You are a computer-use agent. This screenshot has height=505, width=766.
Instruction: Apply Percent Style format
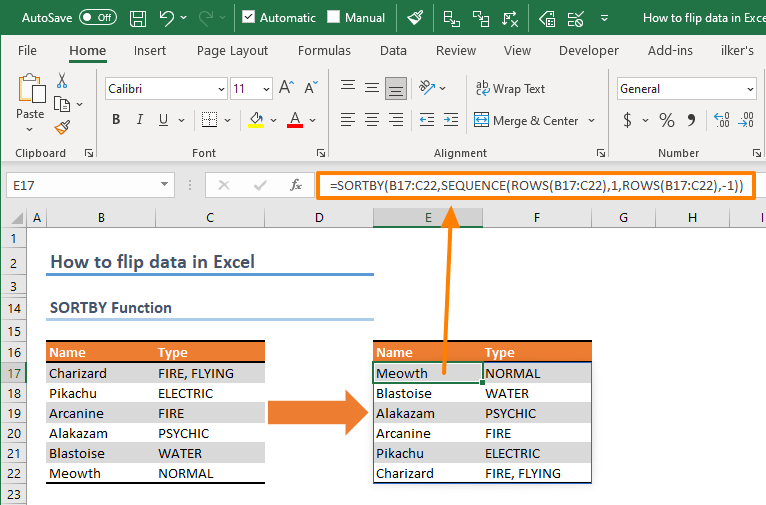click(667, 120)
